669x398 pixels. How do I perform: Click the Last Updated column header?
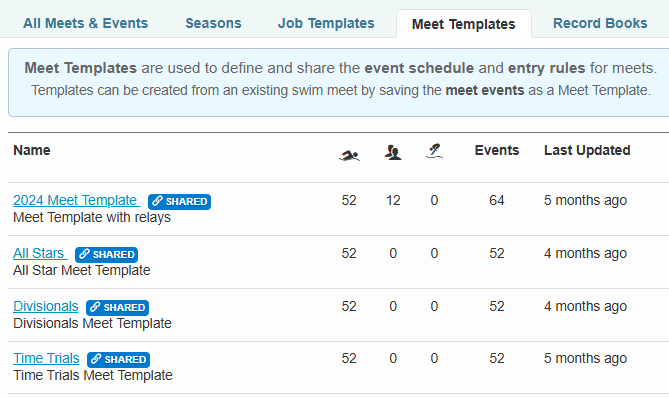click(587, 150)
